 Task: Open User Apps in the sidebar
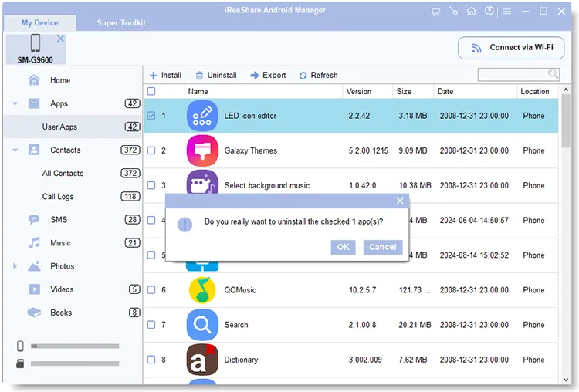coord(73,127)
